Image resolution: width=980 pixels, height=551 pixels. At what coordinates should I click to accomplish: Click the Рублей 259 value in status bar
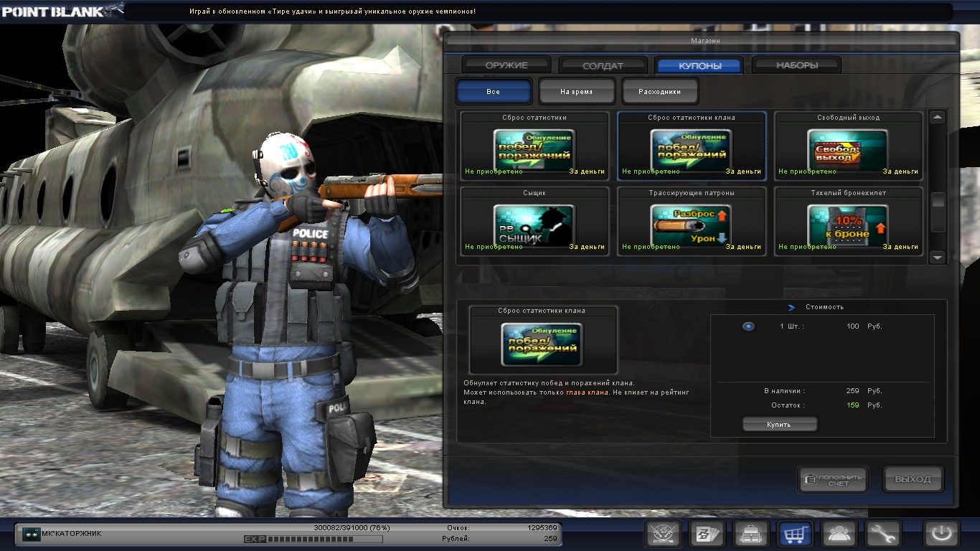[550, 538]
